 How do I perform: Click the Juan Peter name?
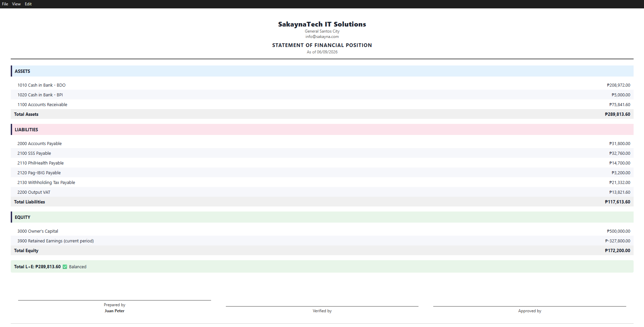(x=114, y=311)
